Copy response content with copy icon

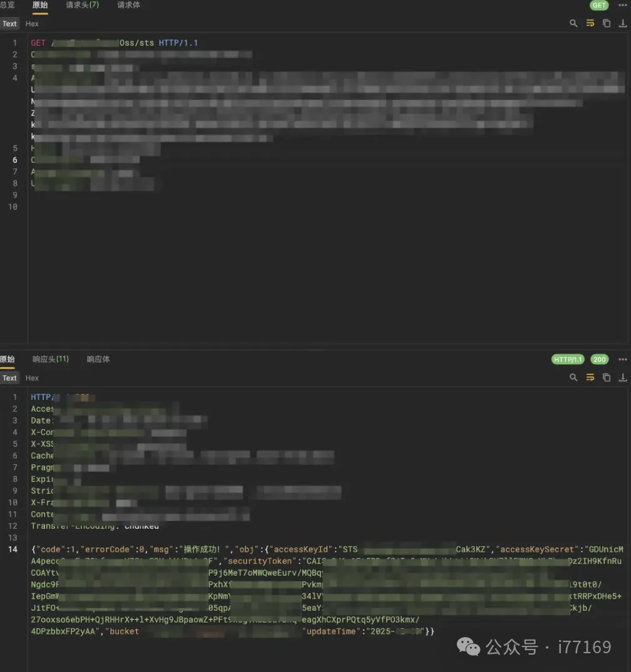tap(607, 377)
